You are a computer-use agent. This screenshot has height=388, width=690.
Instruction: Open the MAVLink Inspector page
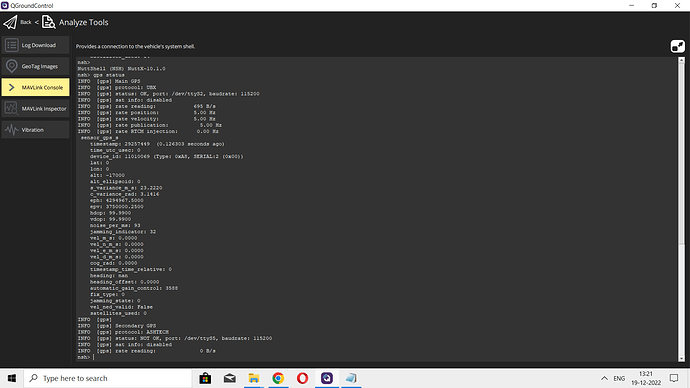pyautogui.click(x=35, y=108)
